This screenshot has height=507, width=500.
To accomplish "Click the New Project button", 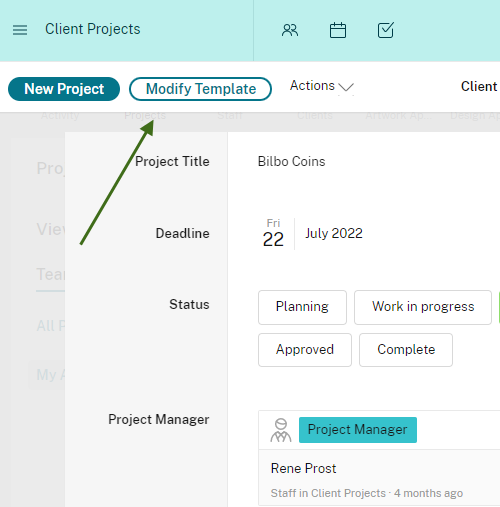I will click(x=64, y=89).
